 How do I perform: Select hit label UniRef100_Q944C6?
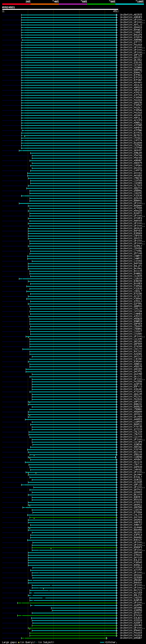click(x=131, y=27)
